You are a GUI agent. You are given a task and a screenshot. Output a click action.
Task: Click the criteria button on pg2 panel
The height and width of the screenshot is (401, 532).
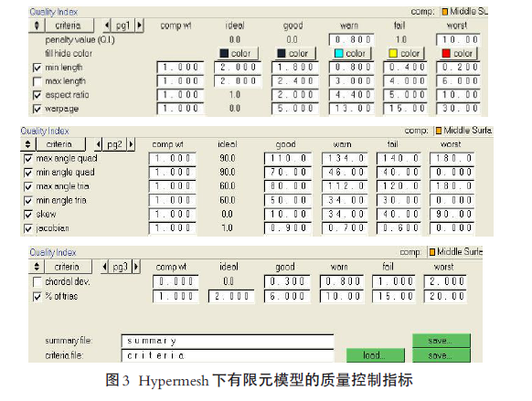tap(60, 144)
